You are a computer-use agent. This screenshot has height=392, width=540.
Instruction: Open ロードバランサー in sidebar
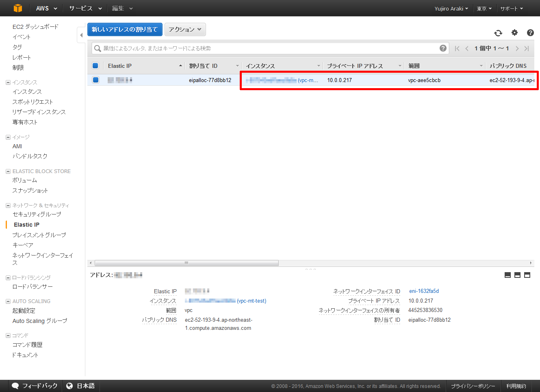pyautogui.click(x=33, y=287)
